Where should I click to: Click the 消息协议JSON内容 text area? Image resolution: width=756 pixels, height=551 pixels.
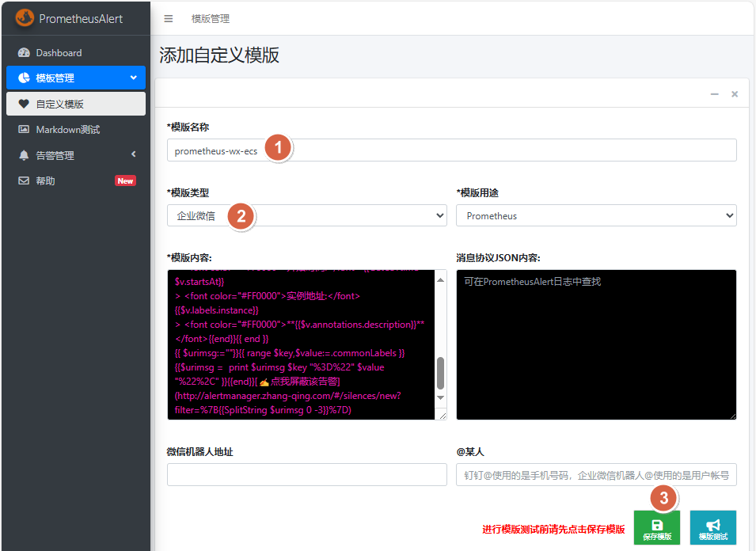point(596,344)
